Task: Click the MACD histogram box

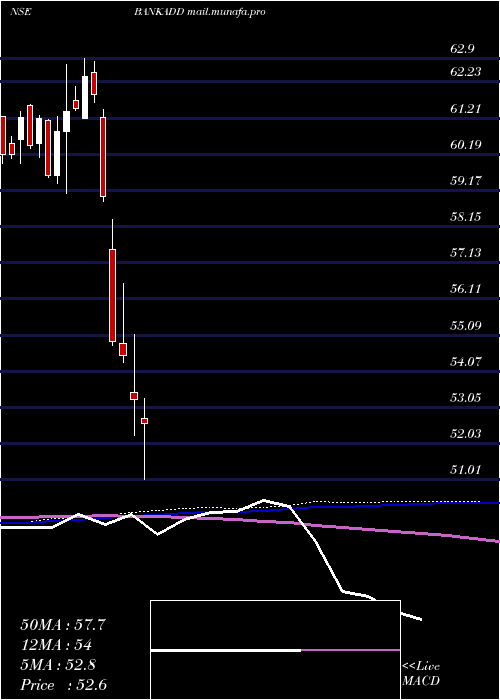Action: coord(275,650)
